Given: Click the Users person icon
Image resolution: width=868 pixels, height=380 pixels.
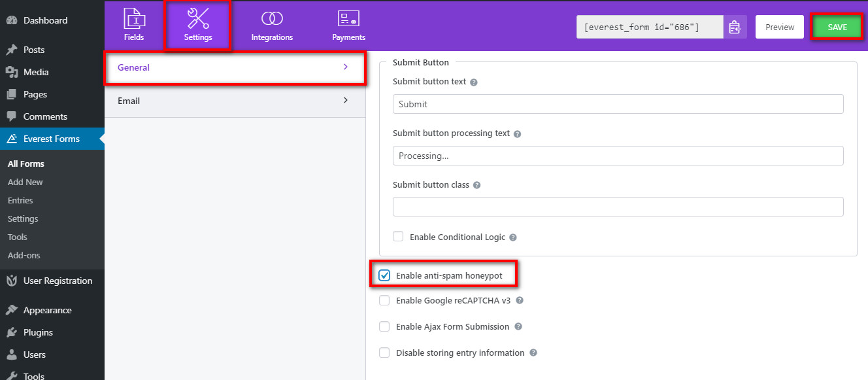Looking at the screenshot, I should coord(12,354).
